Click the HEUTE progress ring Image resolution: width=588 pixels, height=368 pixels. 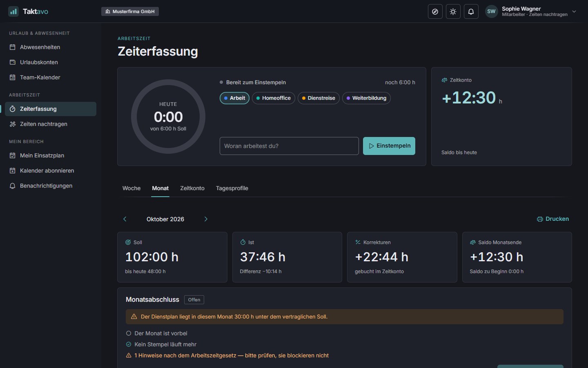coord(168,117)
